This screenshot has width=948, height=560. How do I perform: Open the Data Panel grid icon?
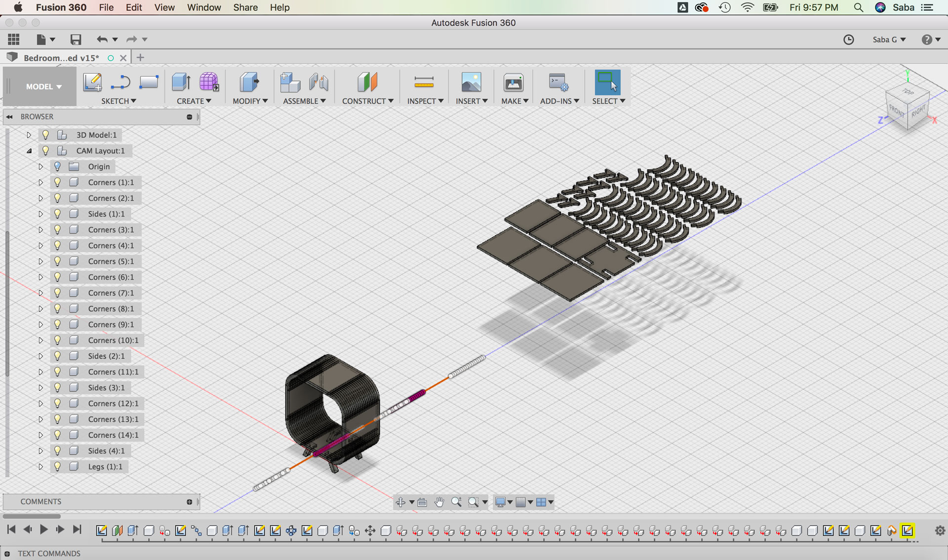coord(14,39)
